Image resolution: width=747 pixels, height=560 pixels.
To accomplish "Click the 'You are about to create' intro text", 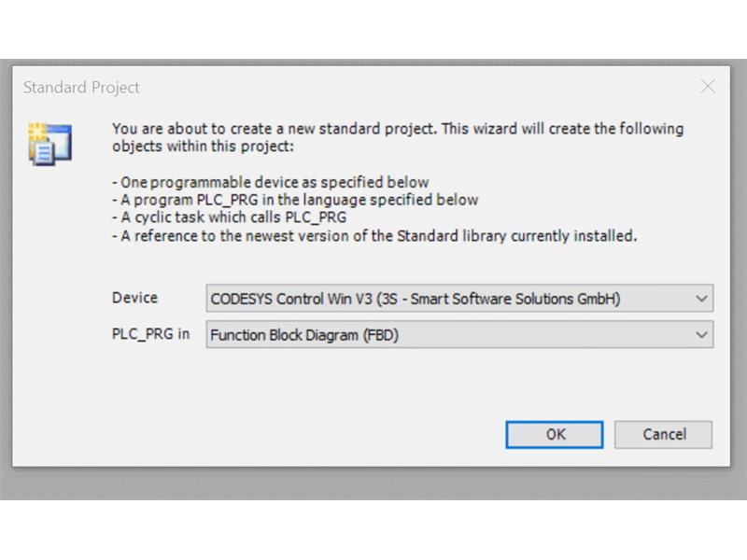I will point(399,129).
